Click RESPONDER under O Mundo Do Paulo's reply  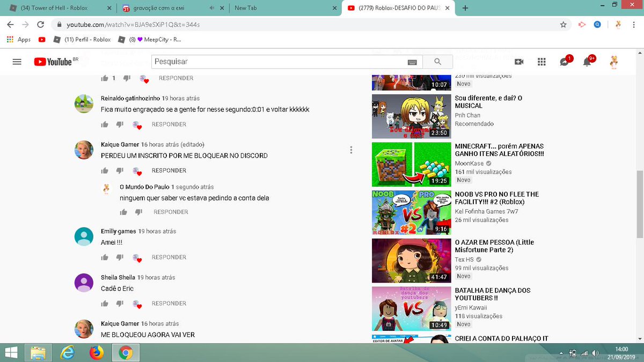click(x=171, y=212)
